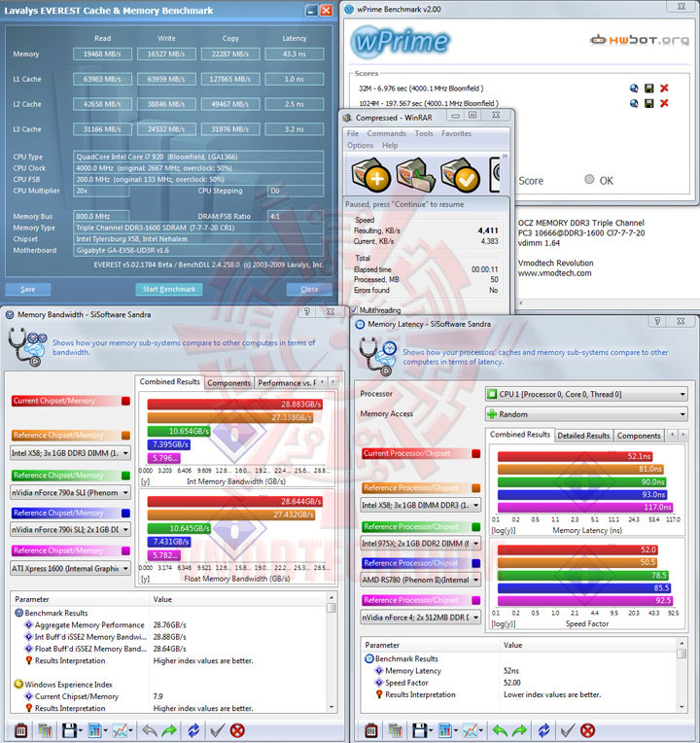Select the OK radio button in wPrime
700x743 pixels.
[589, 180]
